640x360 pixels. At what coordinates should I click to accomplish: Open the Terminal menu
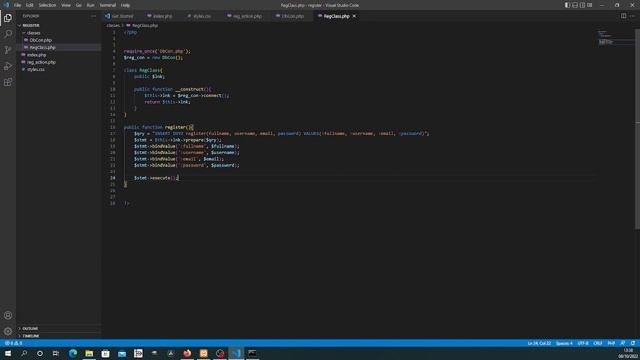pos(108,5)
